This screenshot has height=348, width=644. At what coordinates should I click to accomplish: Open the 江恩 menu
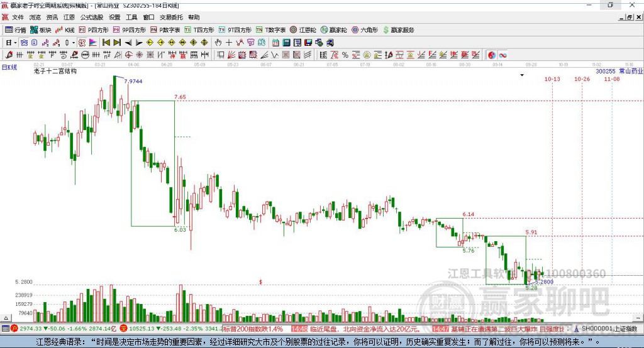click(x=69, y=17)
